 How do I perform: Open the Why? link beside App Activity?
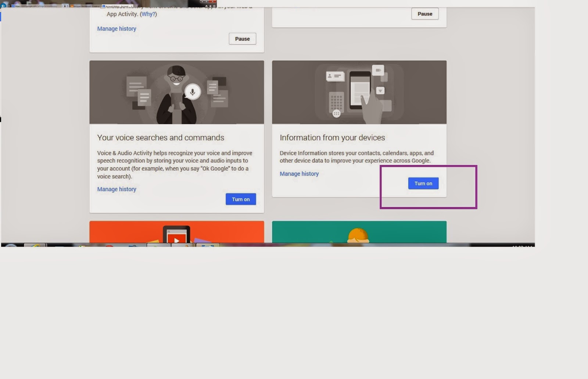[148, 14]
